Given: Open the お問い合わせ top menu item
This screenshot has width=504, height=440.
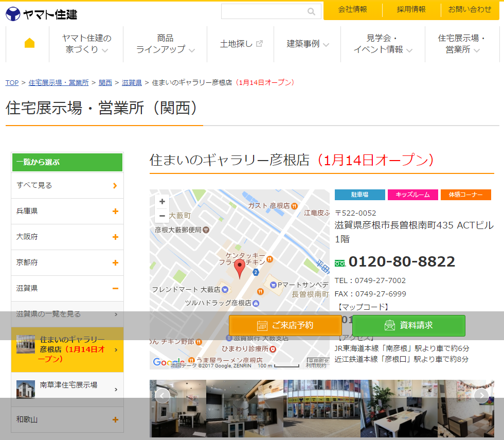Looking at the screenshot, I should pos(470,9).
